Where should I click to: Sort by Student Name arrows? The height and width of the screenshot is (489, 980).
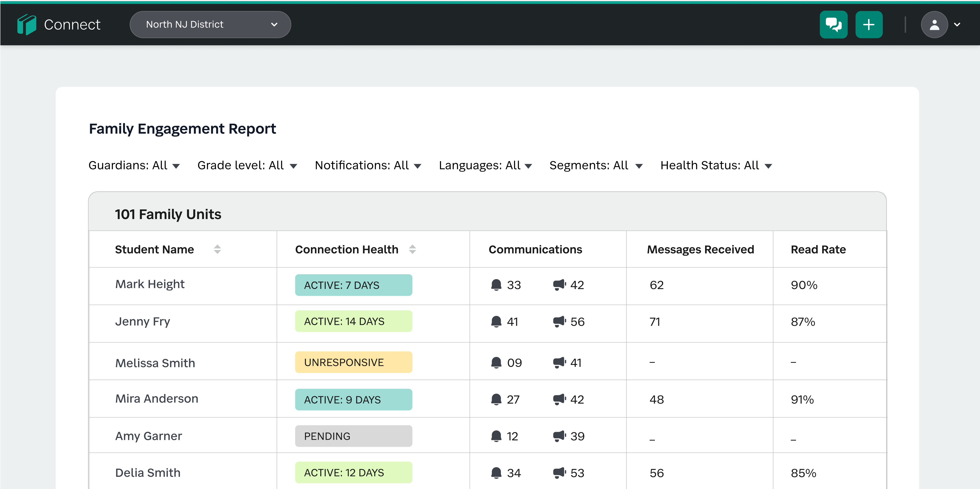coord(217,249)
